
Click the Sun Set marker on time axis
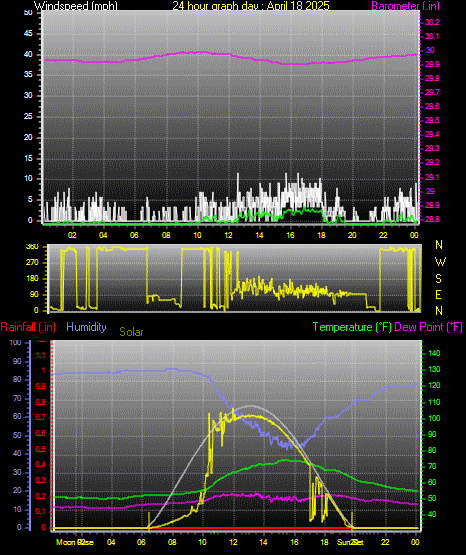click(x=350, y=542)
